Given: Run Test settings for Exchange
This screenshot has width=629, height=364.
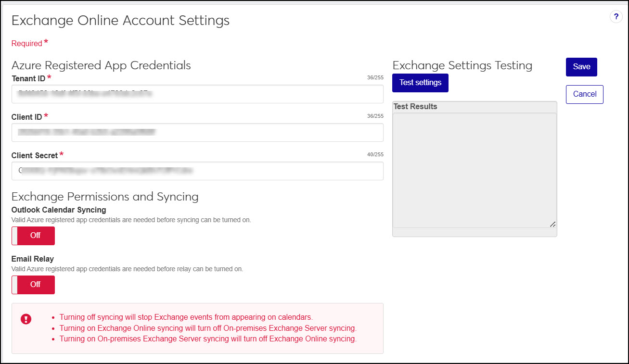Looking at the screenshot, I should (420, 83).
